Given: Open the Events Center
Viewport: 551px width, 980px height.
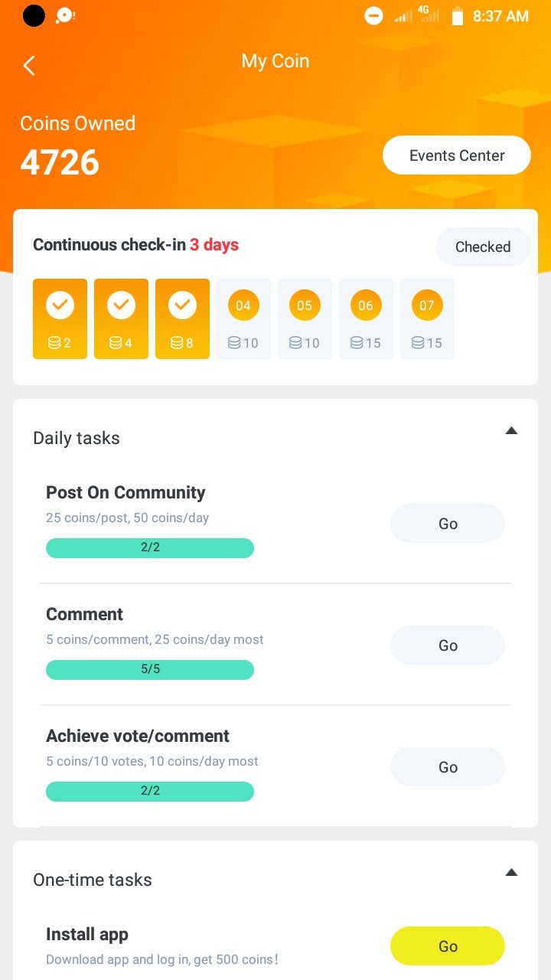Looking at the screenshot, I should [457, 155].
